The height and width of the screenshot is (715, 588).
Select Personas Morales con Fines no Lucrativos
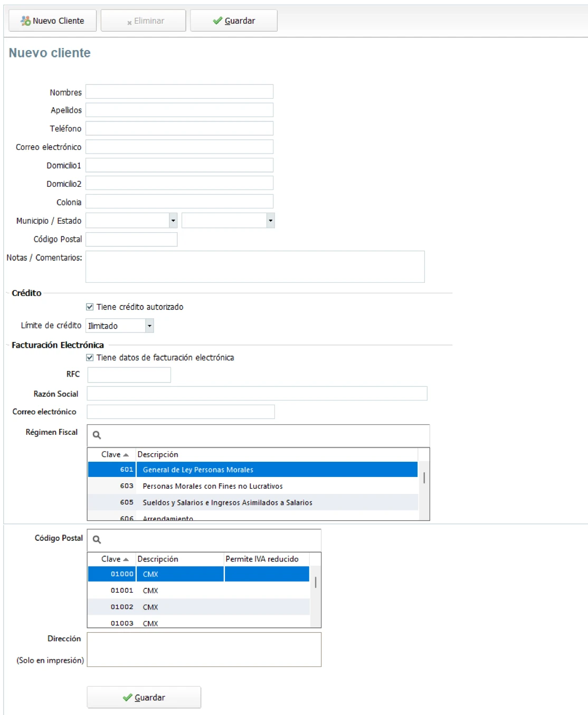tap(212, 486)
